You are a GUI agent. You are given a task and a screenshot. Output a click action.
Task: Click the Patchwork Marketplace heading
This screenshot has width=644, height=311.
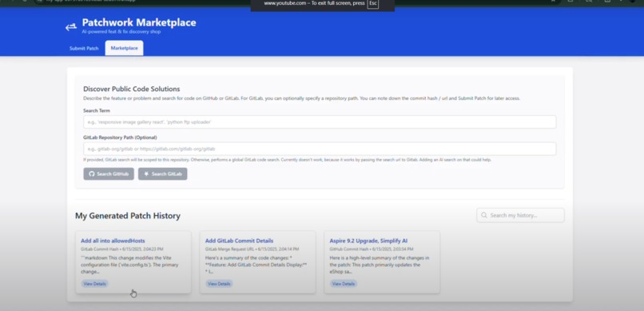click(139, 22)
